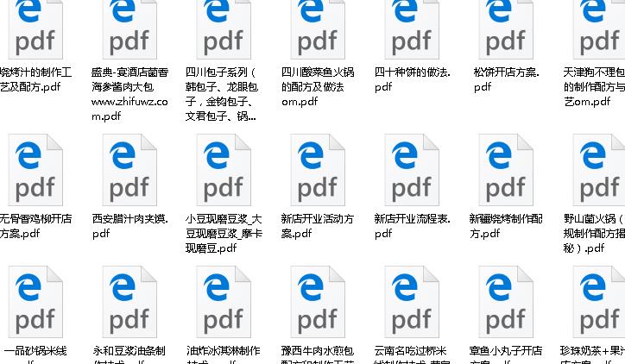The width and height of the screenshot is (625, 364).
Task: Click the filename text 松饼开店方案.pdf
Action: (x=506, y=79)
